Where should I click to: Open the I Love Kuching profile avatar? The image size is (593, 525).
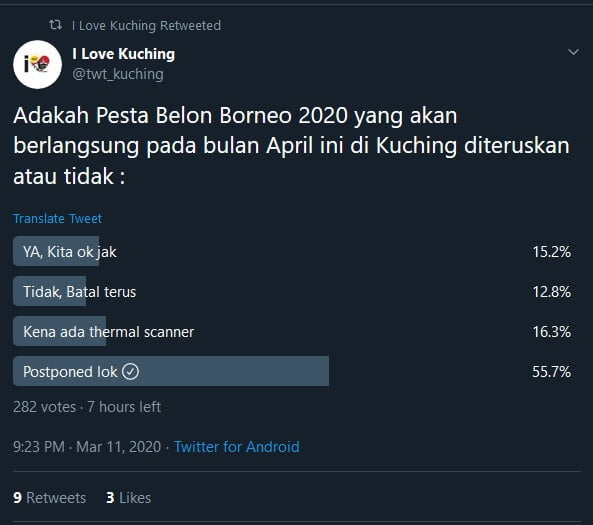point(37,64)
